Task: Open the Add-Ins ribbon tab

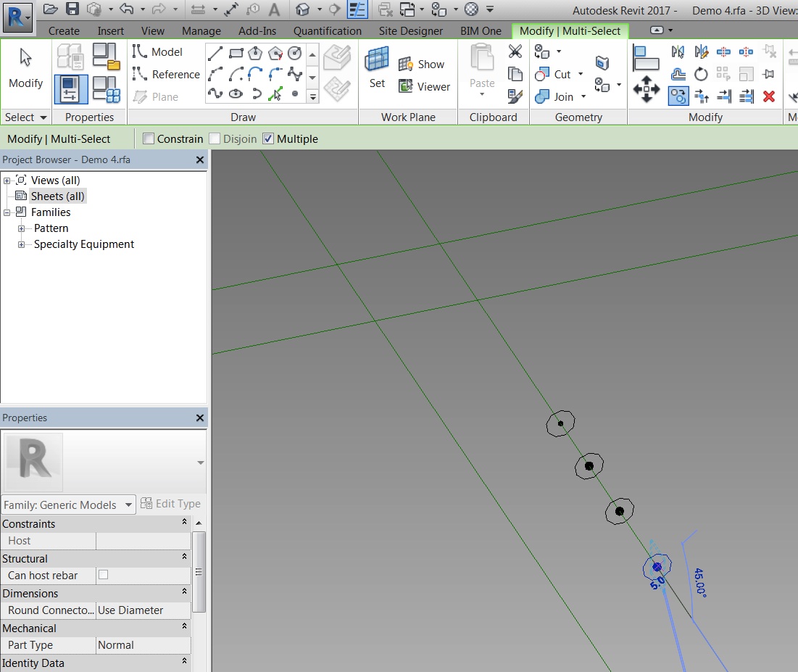Action: pos(257,30)
